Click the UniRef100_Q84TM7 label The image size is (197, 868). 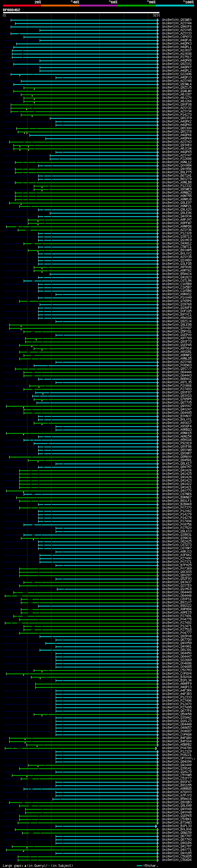176,467
